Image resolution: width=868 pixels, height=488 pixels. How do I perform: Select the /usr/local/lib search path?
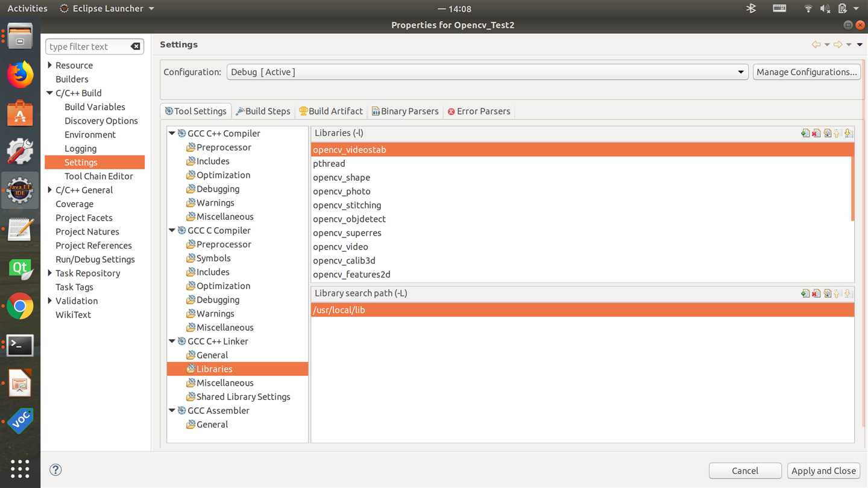coord(583,310)
